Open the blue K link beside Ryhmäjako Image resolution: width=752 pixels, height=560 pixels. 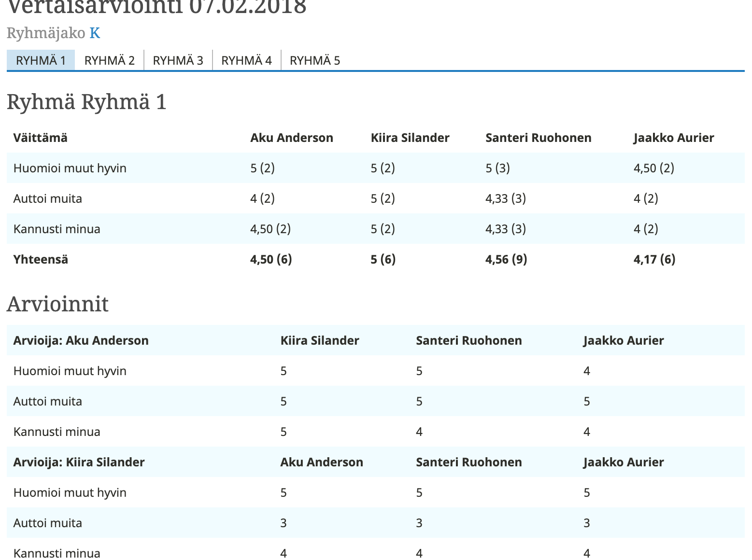click(x=95, y=33)
